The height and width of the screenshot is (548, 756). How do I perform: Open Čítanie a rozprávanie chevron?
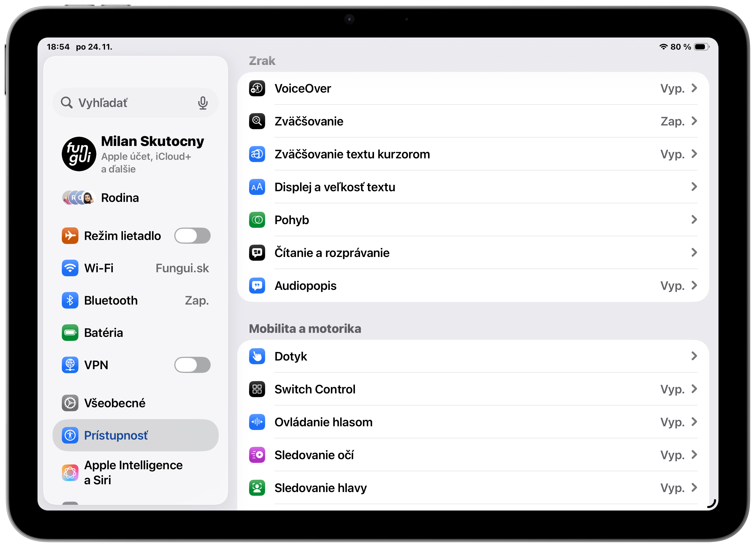(x=694, y=253)
